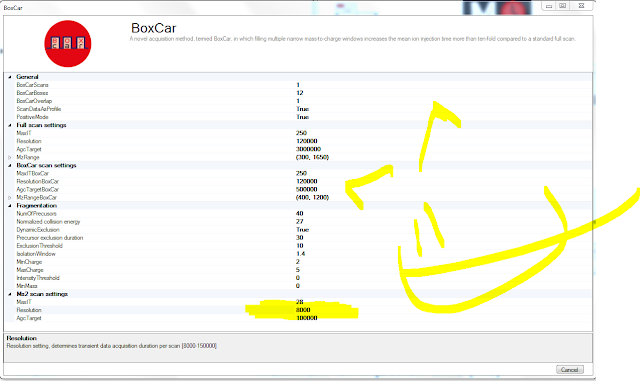Select the ResolutionBoxCar property label

click(x=38, y=181)
